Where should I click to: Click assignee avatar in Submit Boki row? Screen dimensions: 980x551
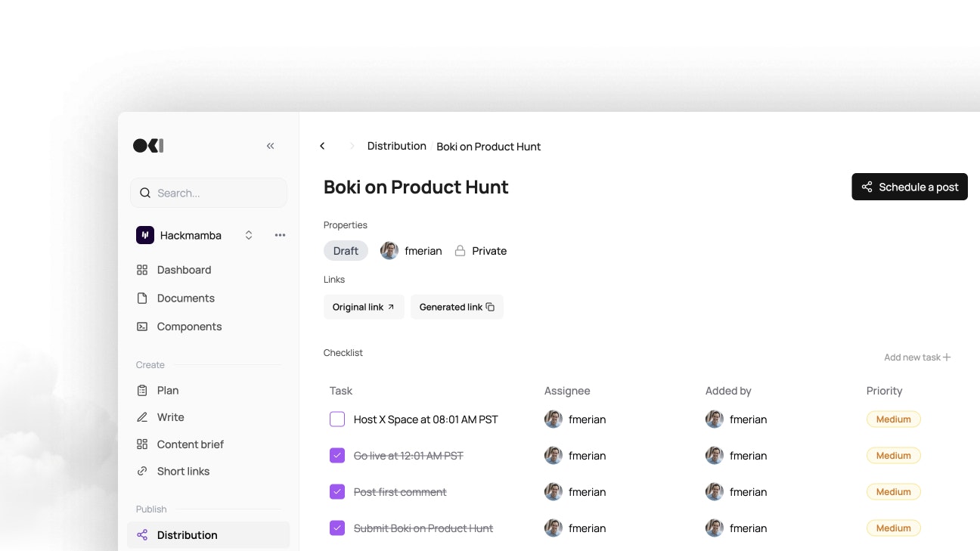(554, 528)
